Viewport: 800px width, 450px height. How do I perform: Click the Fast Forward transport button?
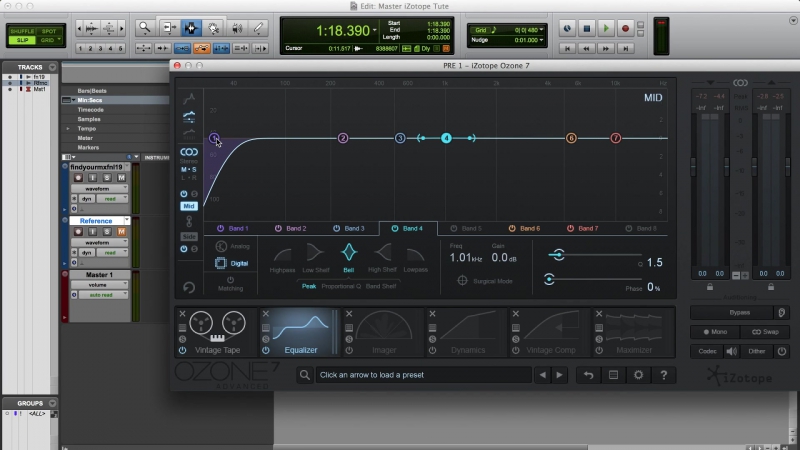[606, 48]
